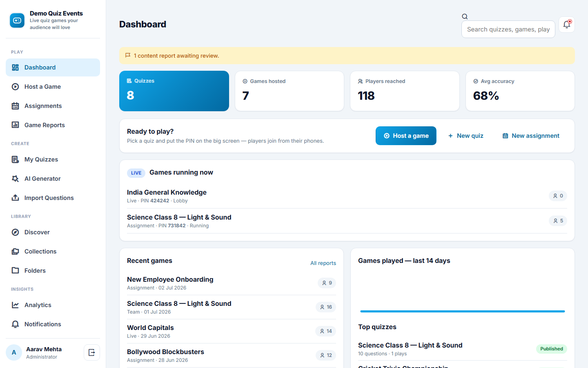Open World Capitals recent game
The height and width of the screenshot is (368, 588).
tap(232, 331)
